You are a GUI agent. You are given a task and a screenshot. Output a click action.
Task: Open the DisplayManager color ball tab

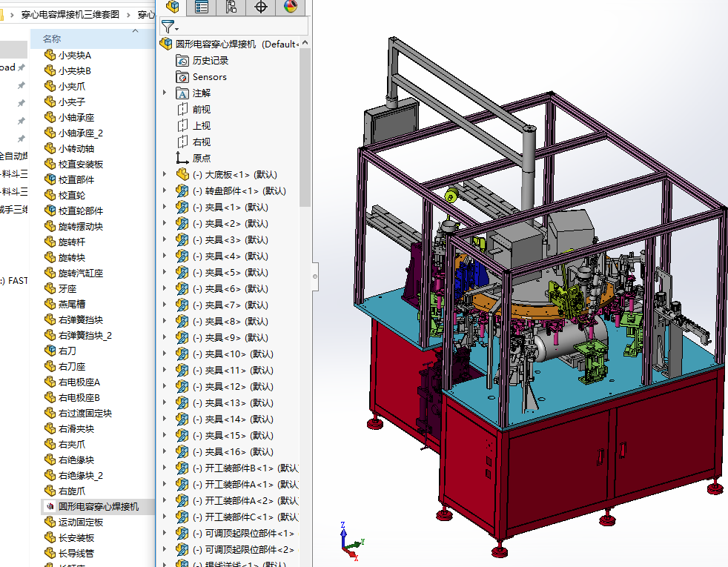(290, 7)
